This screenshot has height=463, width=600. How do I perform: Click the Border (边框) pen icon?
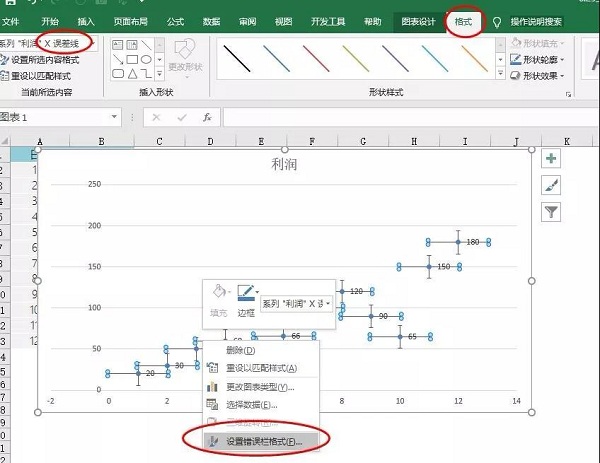click(245, 292)
